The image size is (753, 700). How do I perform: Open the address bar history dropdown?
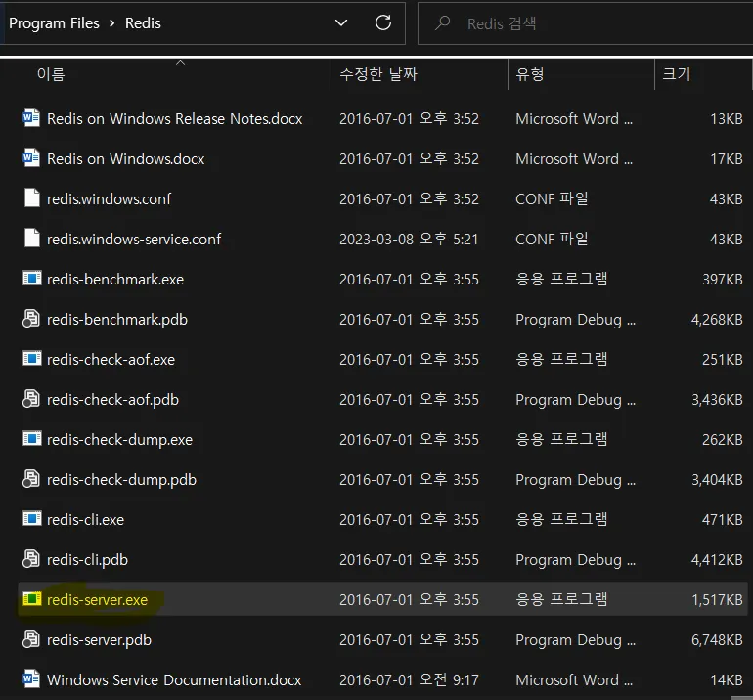341,22
